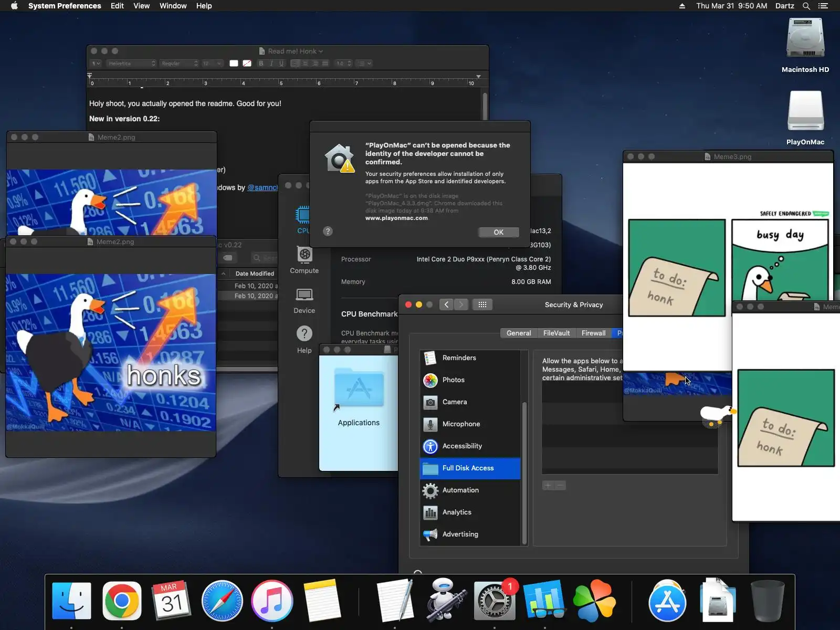This screenshot has height=630, width=840.
Task: Select Accessibility in the privacy list
Action: coord(470,446)
